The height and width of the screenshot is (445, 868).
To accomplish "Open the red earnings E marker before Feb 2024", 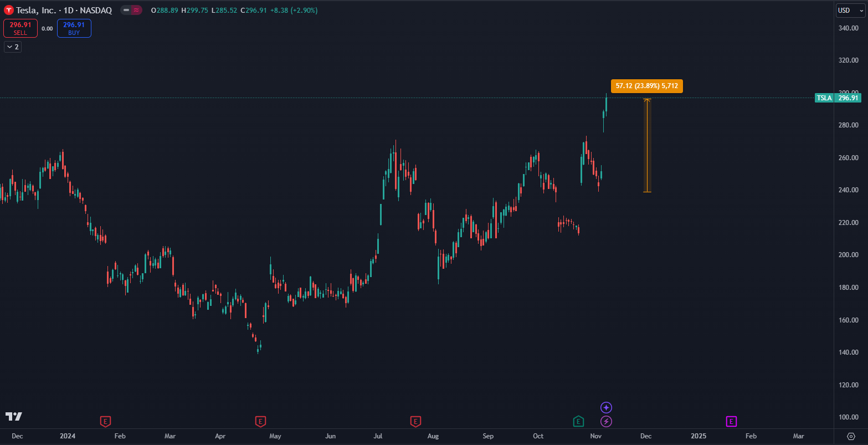I will [x=105, y=422].
